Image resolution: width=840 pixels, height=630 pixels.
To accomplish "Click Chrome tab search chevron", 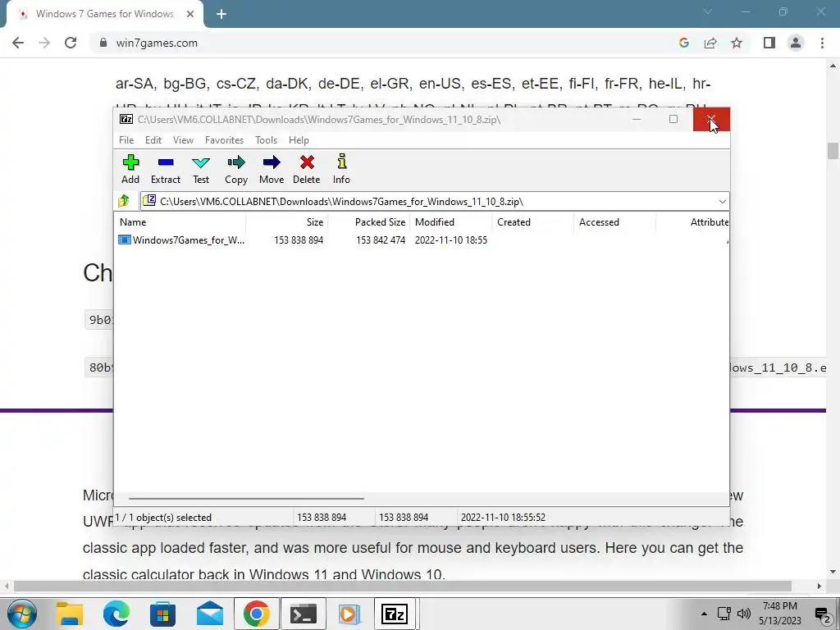I will [x=708, y=11].
